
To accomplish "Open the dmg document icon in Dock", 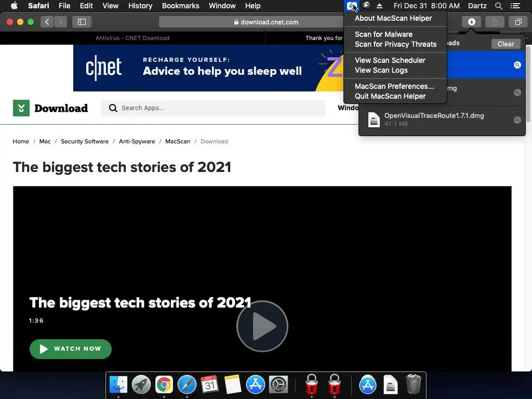I will coord(391,384).
